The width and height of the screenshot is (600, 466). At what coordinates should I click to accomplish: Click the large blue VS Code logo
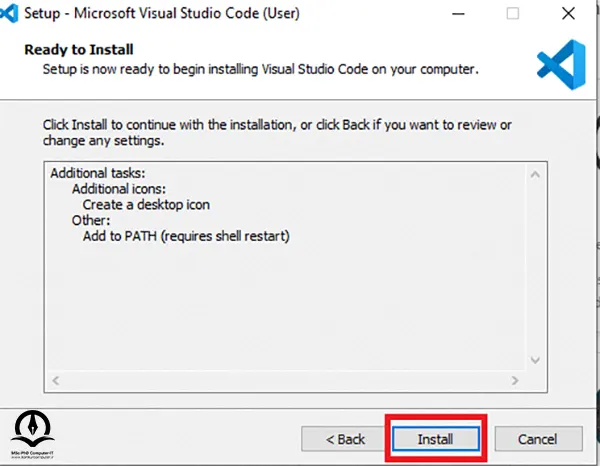[561, 64]
